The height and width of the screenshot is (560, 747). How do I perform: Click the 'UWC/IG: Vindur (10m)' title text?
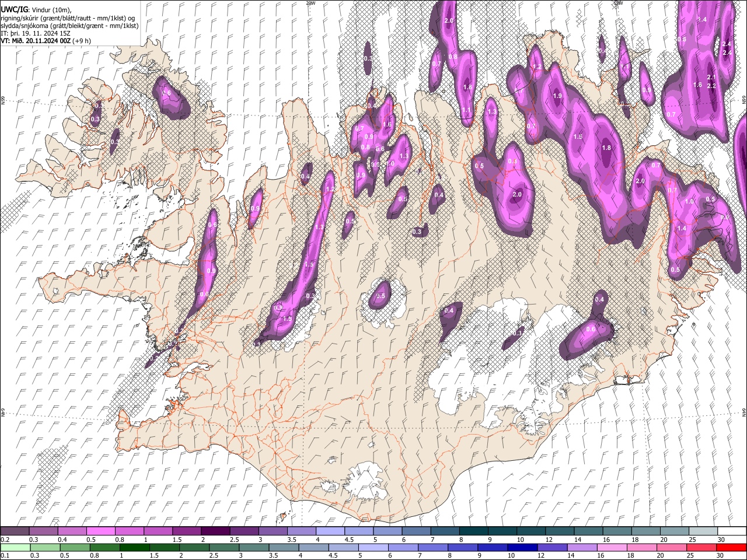36,10
